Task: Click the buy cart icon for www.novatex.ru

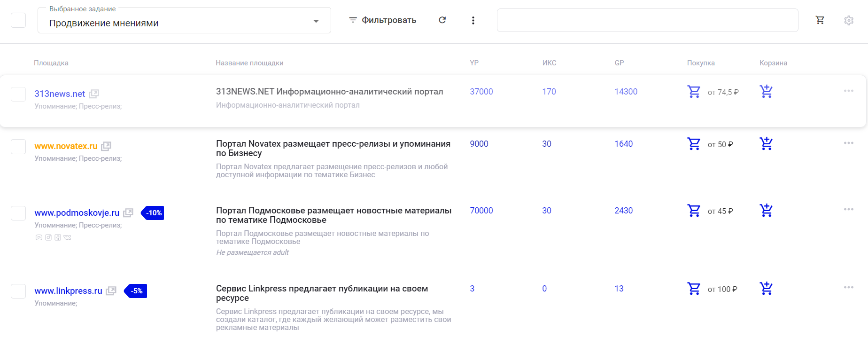Action: [694, 143]
